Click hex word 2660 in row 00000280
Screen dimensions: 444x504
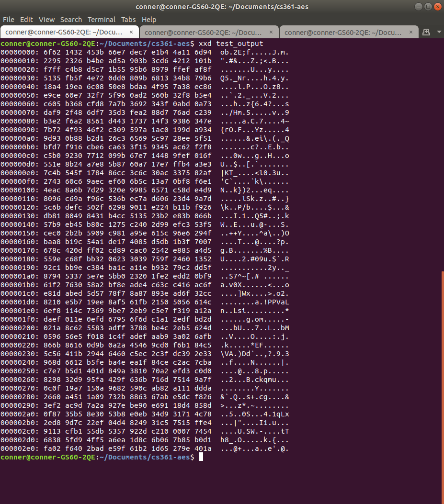[x=52, y=397]
